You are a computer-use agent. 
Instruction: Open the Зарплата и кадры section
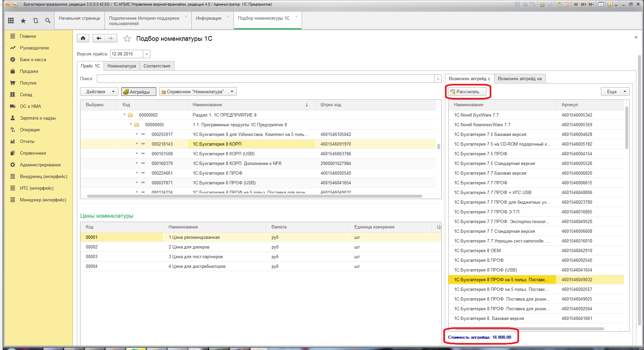click(38, 118)
